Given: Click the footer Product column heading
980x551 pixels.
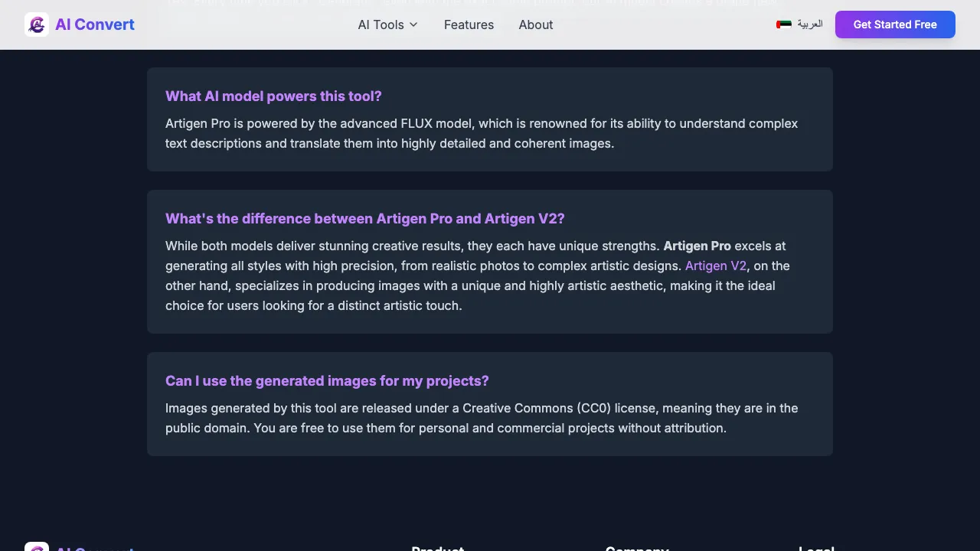Looking at the screenshot, I should click(x=437, y=548).
